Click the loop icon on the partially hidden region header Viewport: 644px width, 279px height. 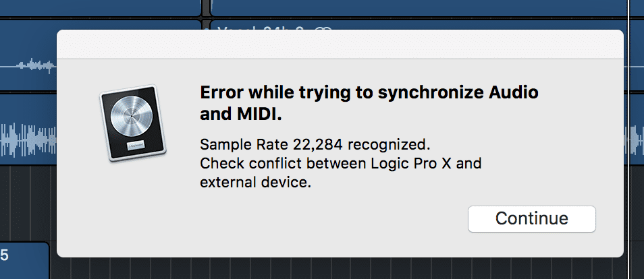click(x=324, y=29)
